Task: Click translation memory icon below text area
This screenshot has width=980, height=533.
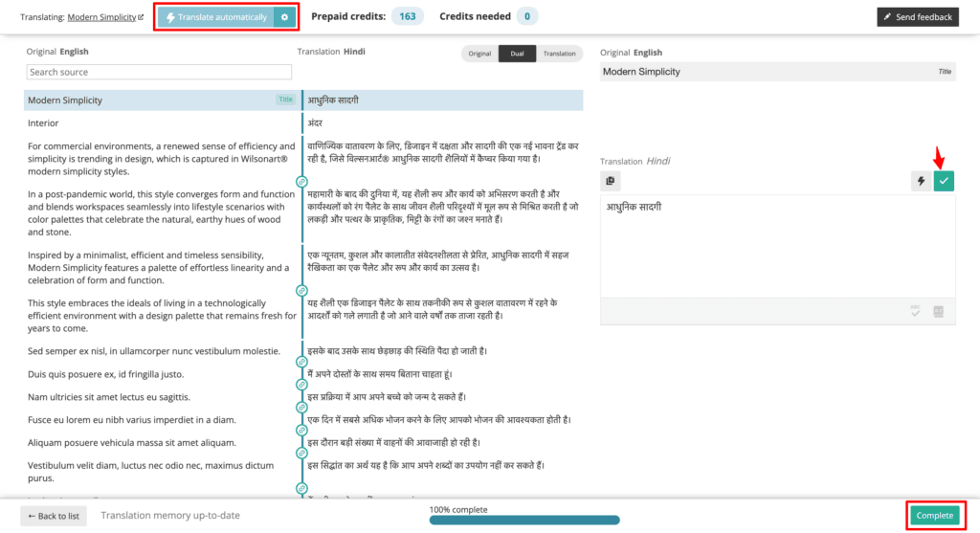Action: tap(938, 311)
